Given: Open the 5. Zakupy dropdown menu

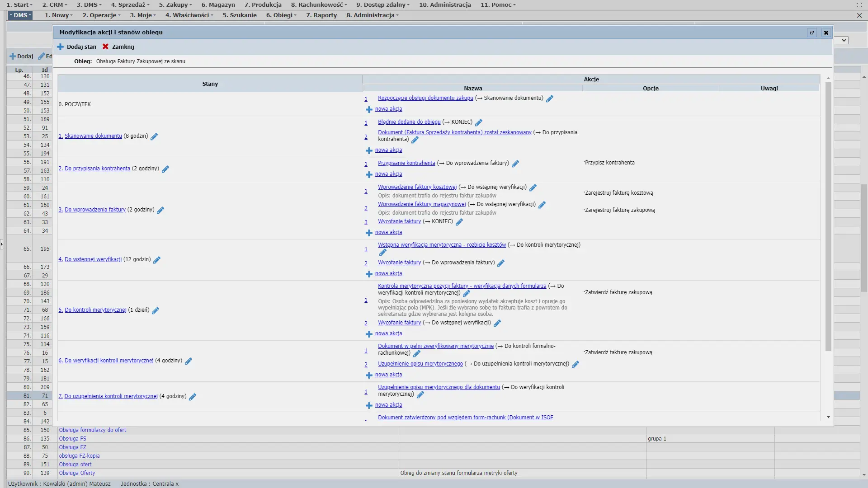Looking at the screenshot, I should (175, 5).
